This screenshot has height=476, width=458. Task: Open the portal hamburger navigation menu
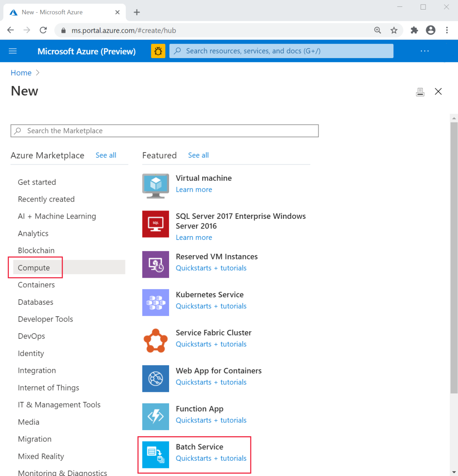[13, 50]
